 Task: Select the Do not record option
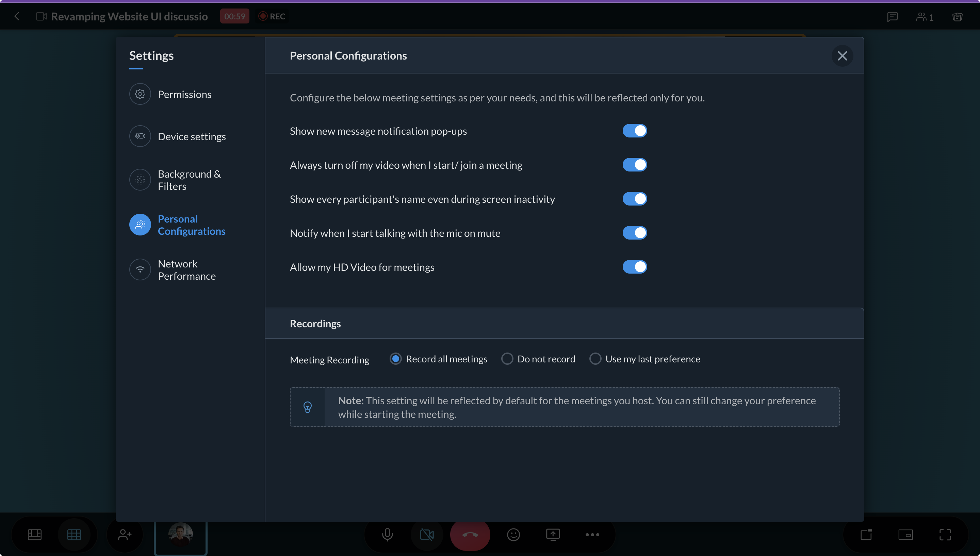click(x=507, y=359)
